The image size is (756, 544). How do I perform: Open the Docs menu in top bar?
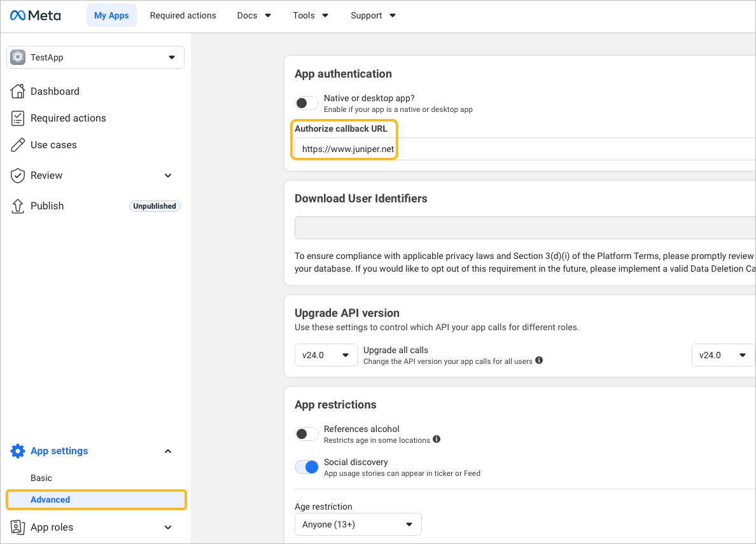pos(254,15)
